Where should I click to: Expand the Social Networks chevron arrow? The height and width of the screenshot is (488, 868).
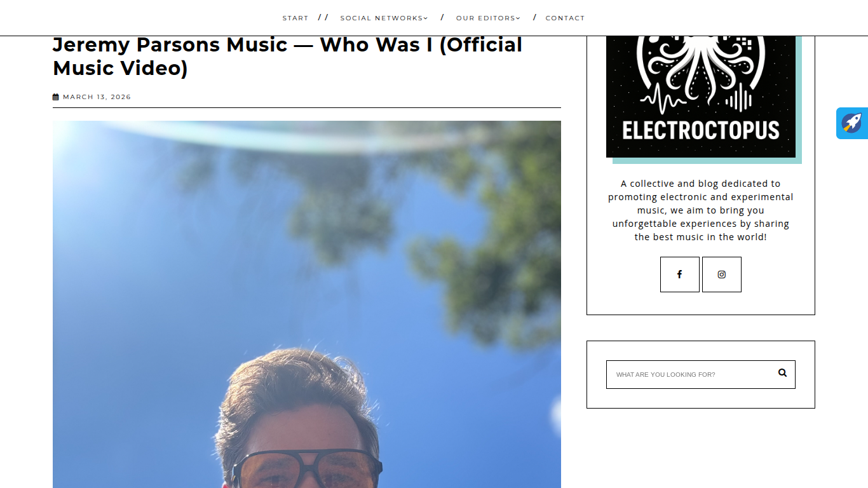pos(426,18)
